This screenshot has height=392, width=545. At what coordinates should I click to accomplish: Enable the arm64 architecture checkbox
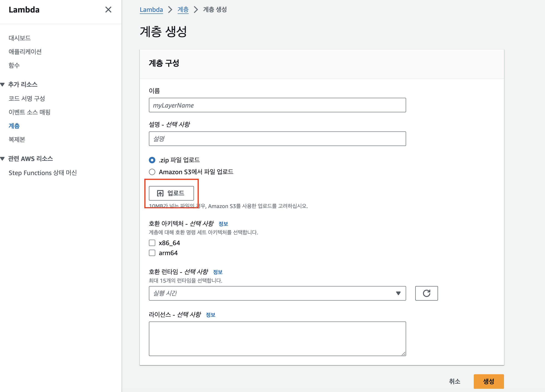point(152,253)
